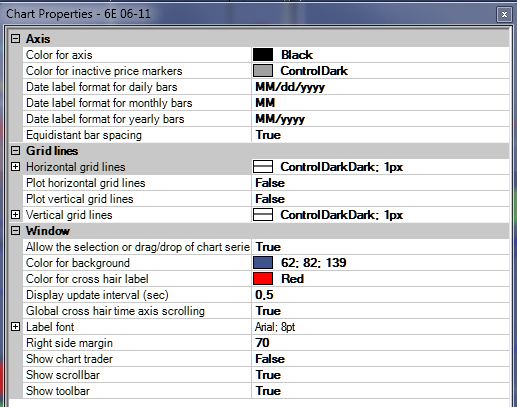The width and height of the screenshot is (517, 407).
Task: Click the Red cross hair label swatch
Action: point(263,279)
